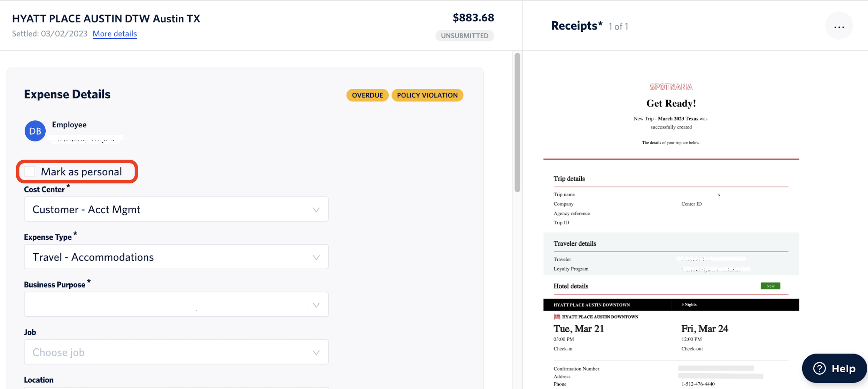Click the Get Ready receipt preview heading
868x389 pixels.
[x=671, y=103]
